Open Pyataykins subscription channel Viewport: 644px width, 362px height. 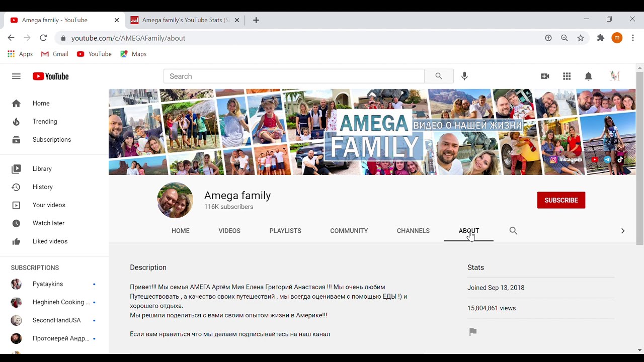point(54,284)
